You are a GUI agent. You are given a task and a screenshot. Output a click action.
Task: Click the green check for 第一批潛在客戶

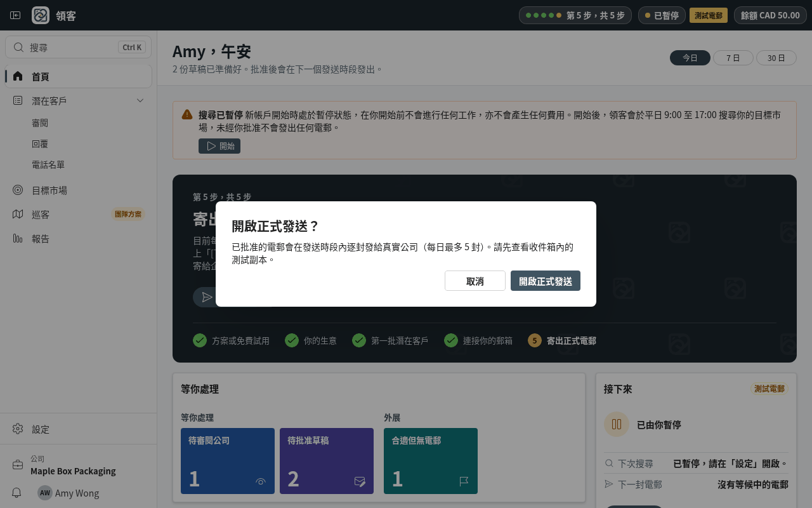(x=359, y=340)
